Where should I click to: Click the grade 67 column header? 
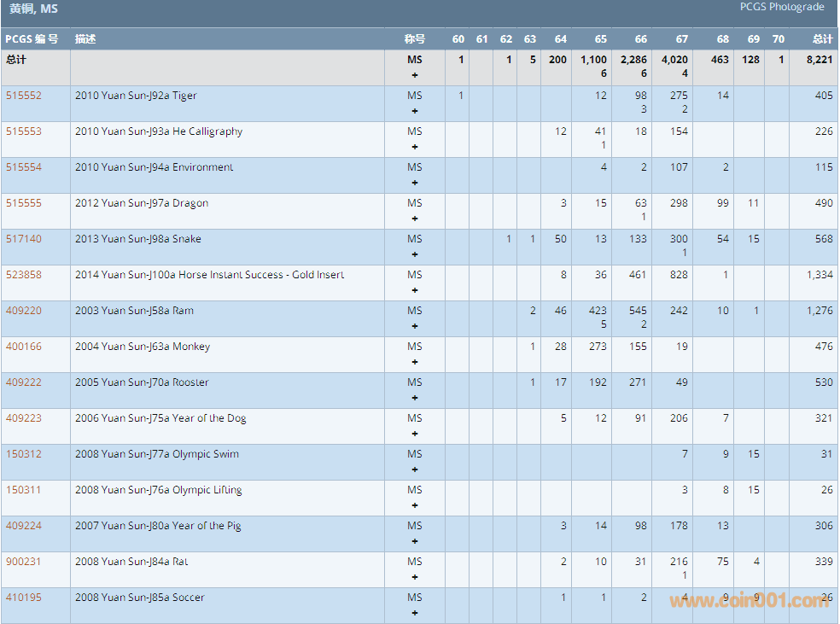681,39
